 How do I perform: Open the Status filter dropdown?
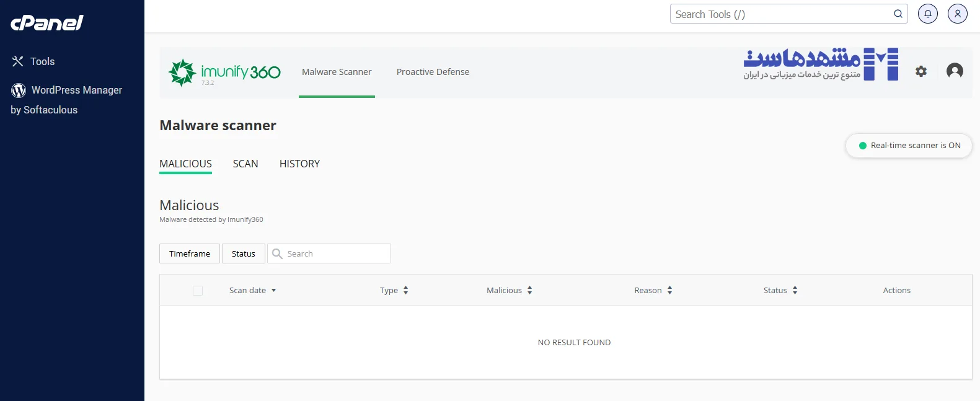[243, 253]
